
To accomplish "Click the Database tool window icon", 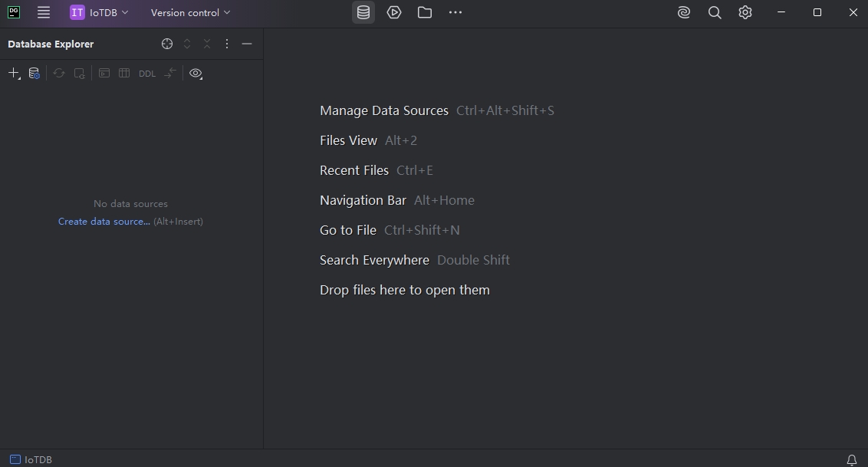I will pyautogui.click(x=363, y=12).
